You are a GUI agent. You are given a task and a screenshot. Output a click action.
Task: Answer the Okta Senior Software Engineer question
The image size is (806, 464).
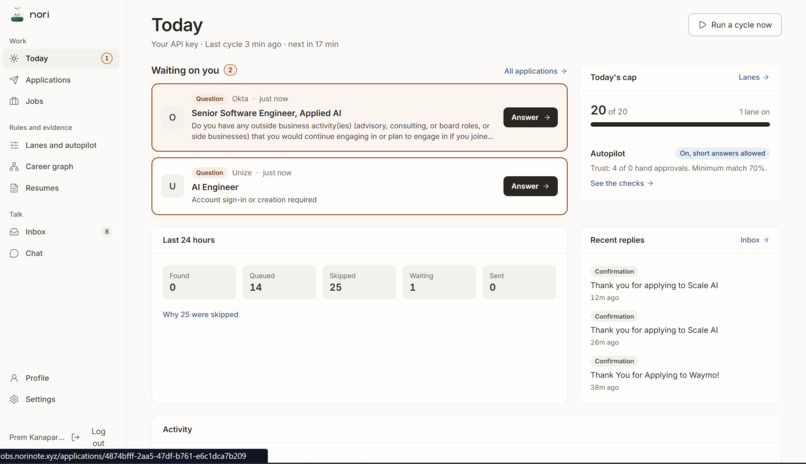530,117
